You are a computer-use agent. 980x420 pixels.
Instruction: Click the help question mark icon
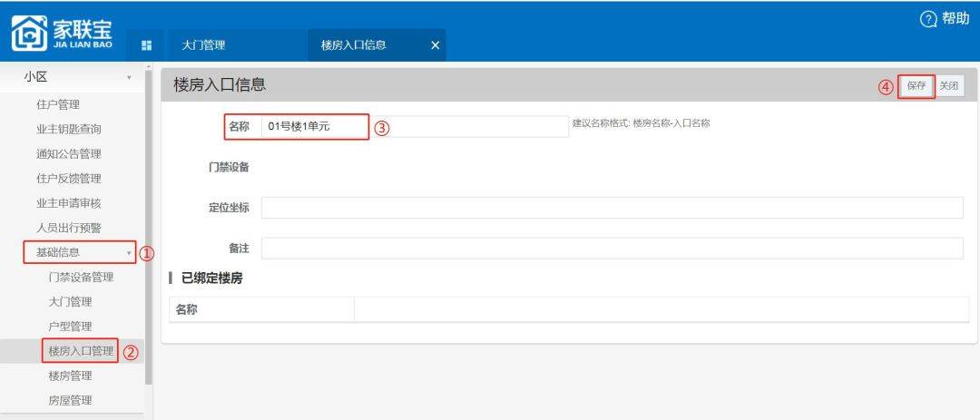(x=928, y=19)
